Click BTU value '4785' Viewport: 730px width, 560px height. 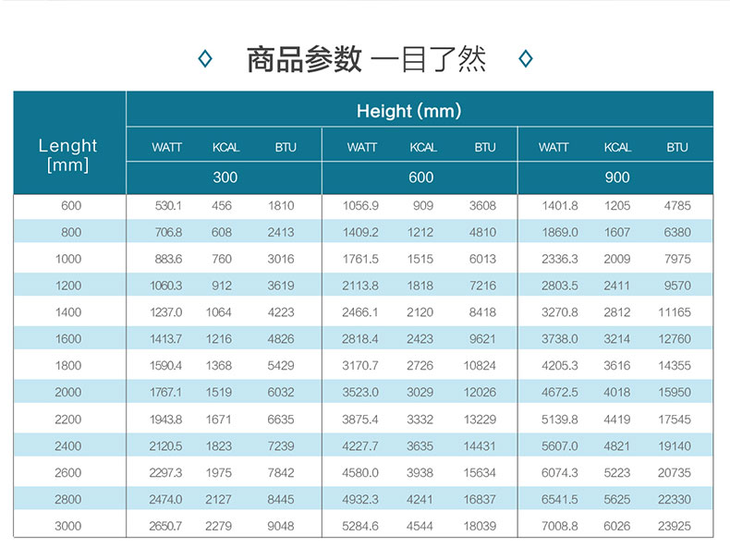677,206
